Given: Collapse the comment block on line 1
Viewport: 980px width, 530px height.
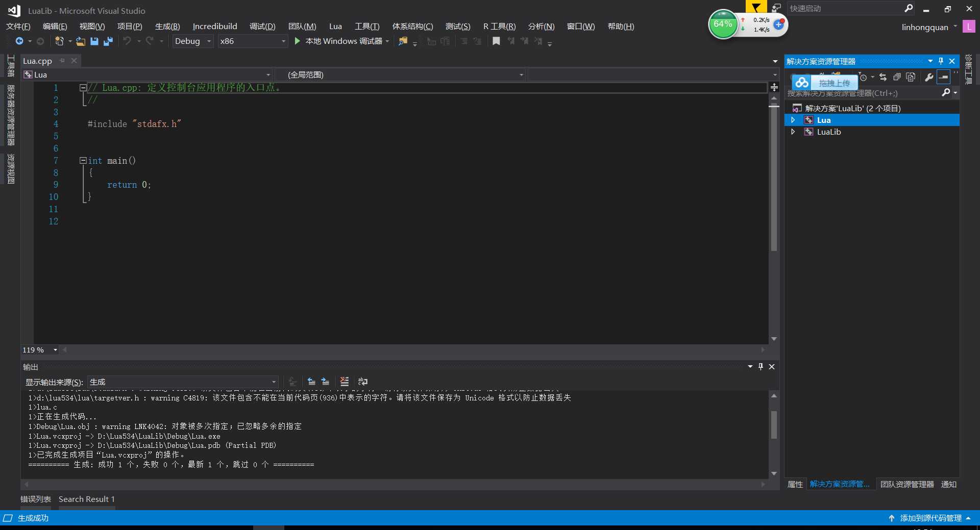Looking at the screenshot, I should point(83,88).
